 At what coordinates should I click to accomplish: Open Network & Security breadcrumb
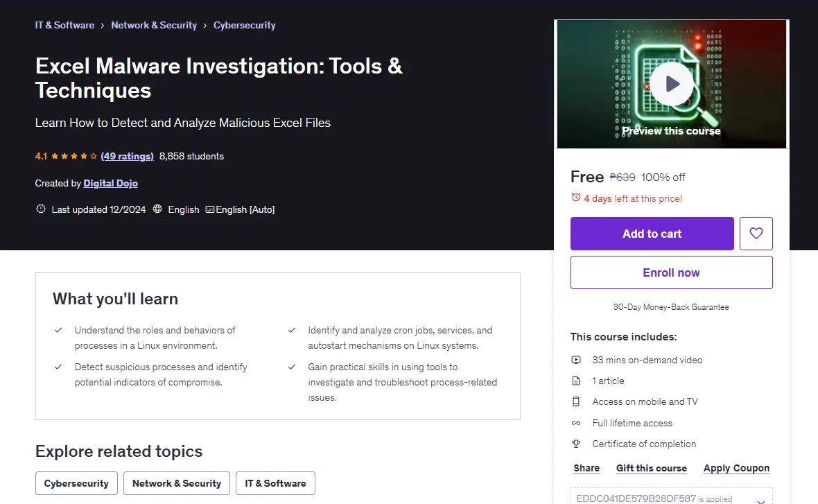coord(154,25)
